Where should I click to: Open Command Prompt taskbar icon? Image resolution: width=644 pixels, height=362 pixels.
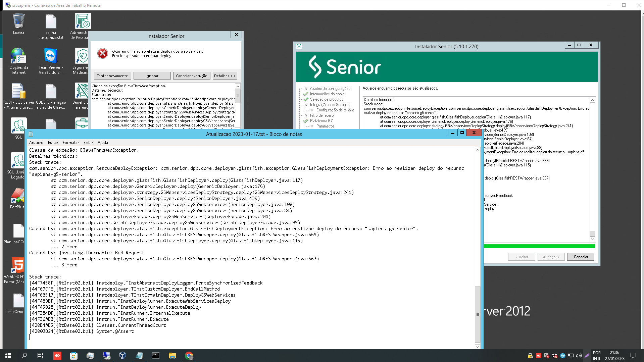pos(156,356)
